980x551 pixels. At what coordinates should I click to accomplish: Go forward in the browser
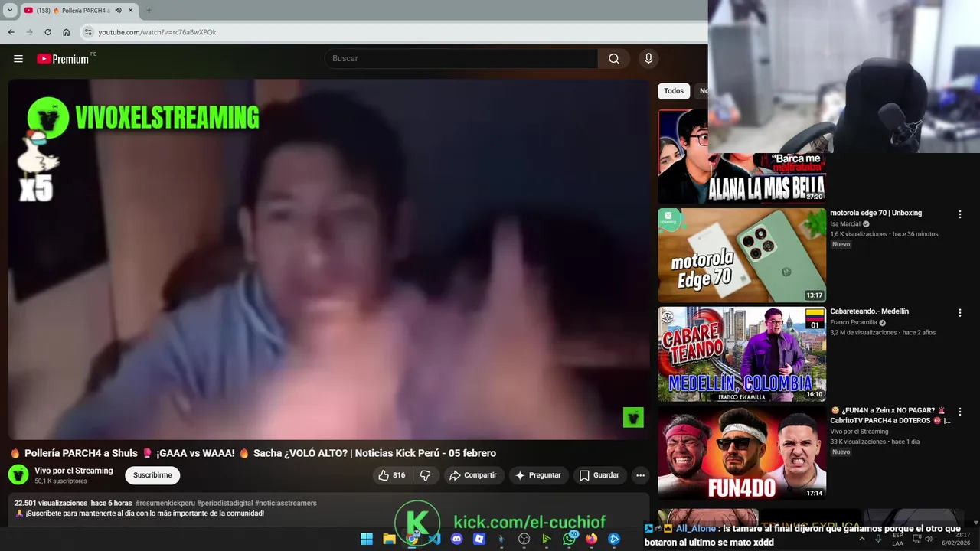29,32
